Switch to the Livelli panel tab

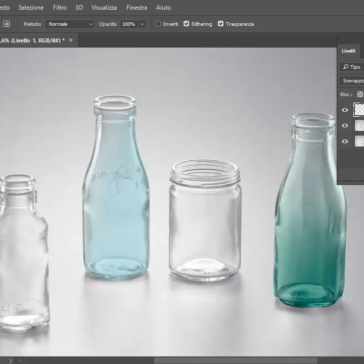(x=349, y=51)
